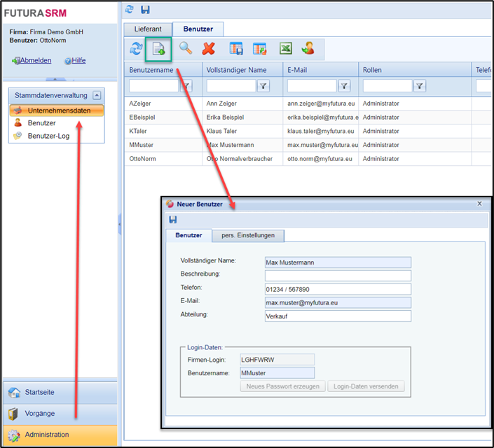The image size is (494, 448).
Task: Click the magnifier search icon in user toolbar
Action: (x=186, y=48)
